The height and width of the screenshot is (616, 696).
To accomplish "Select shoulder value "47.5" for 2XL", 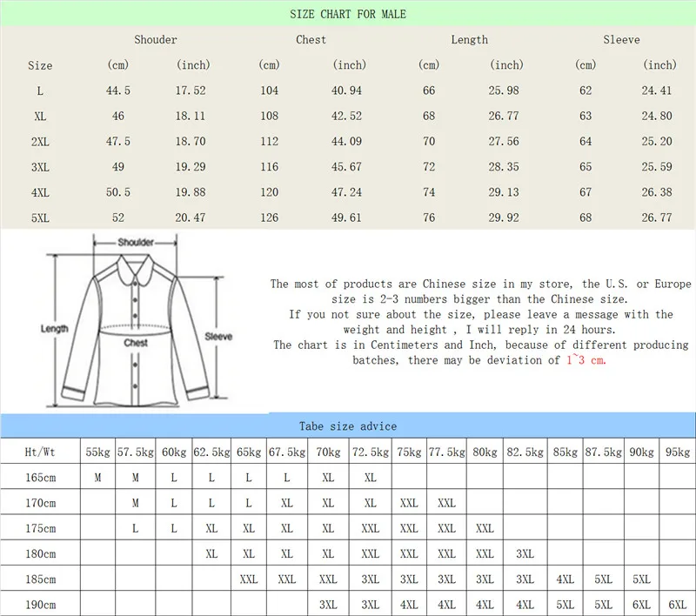I will [x=118, y=141].
